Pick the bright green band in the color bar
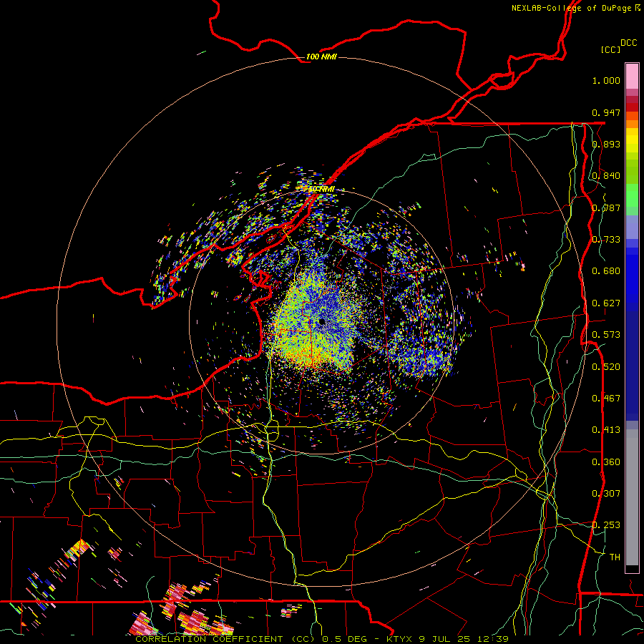This screenshot has width=644, height=644. (x=632, y=195)
